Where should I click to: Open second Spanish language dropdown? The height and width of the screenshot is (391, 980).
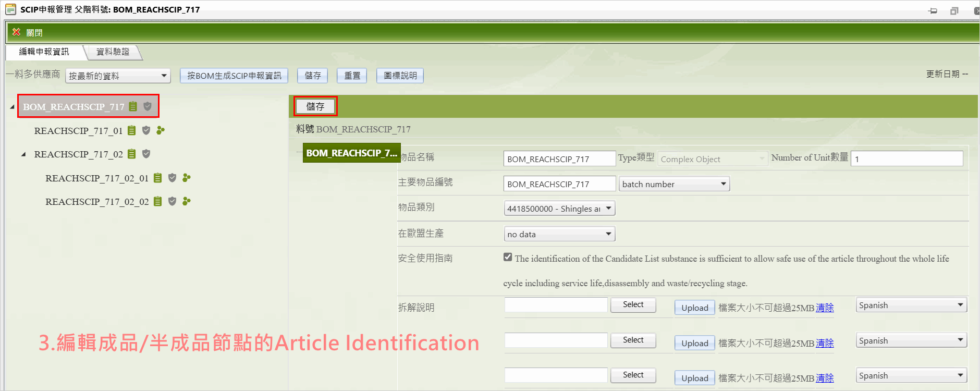pyautogui.click(x=911, y=340)
